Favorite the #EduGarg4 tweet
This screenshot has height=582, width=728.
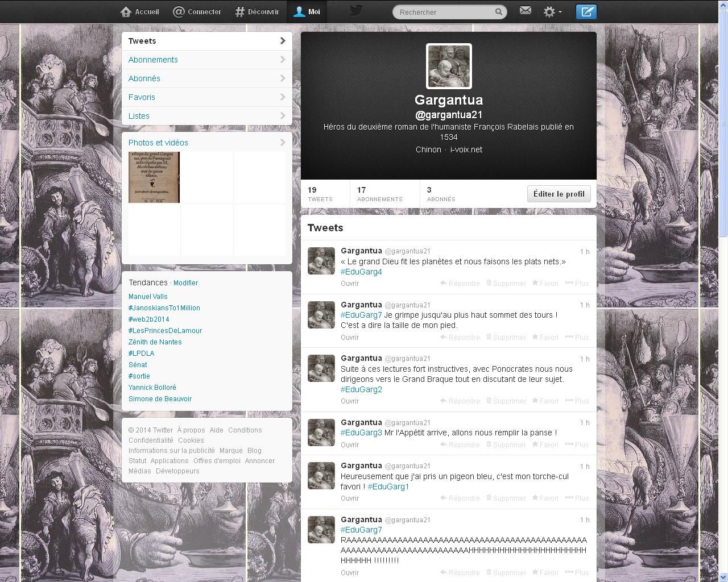click(545, 283)
